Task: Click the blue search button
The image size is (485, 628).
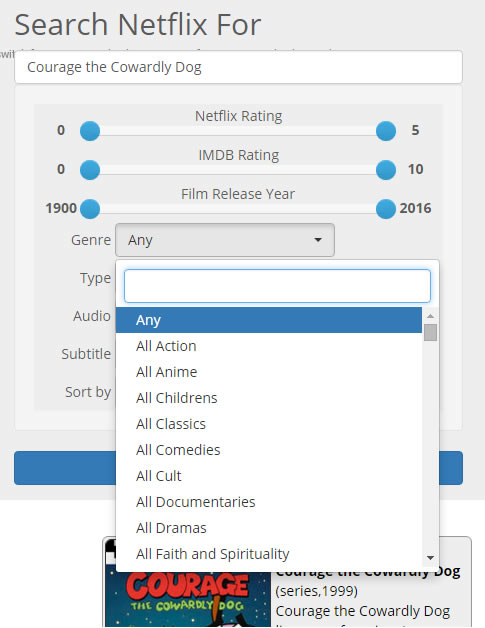Action: (x=65, y=468)
